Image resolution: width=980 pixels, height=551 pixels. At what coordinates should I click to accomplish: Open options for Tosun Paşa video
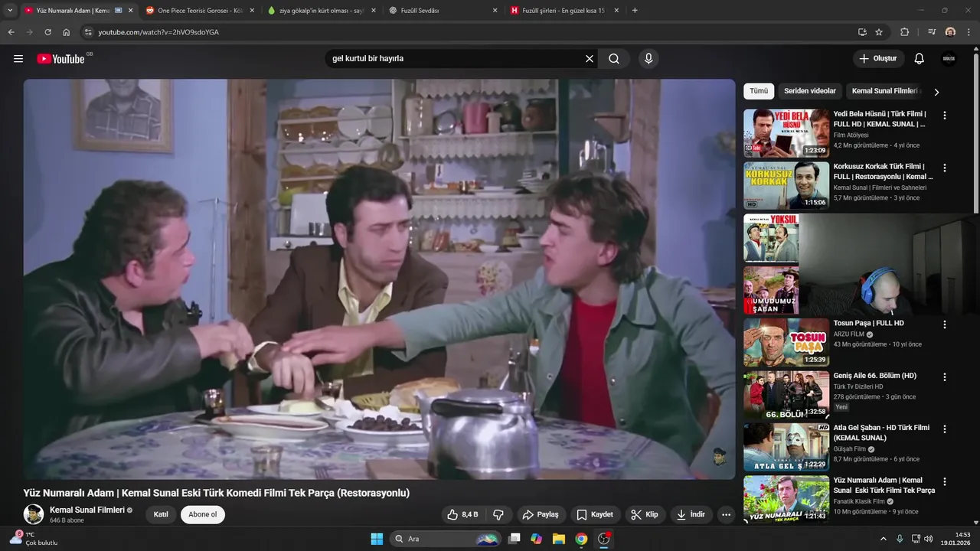tap(945, 324)
